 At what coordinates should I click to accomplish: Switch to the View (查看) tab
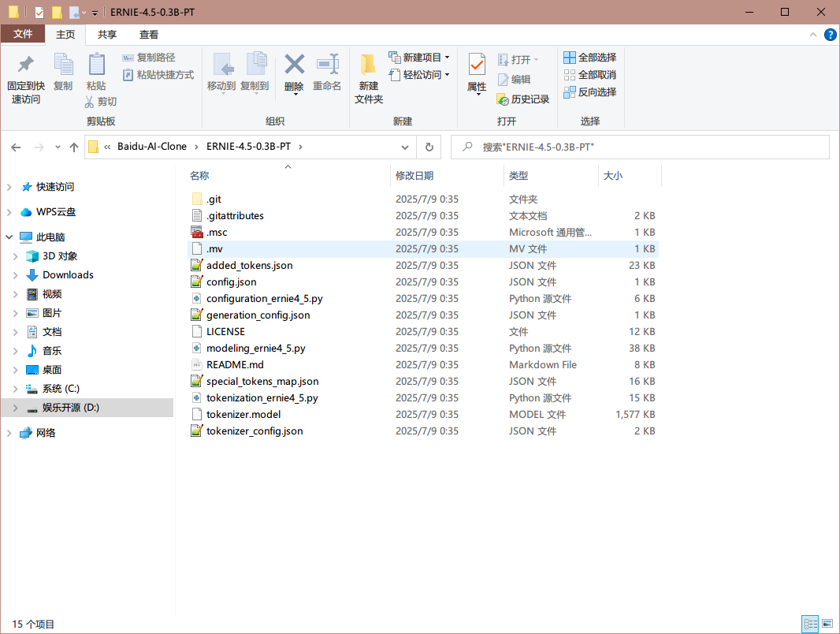148,34
